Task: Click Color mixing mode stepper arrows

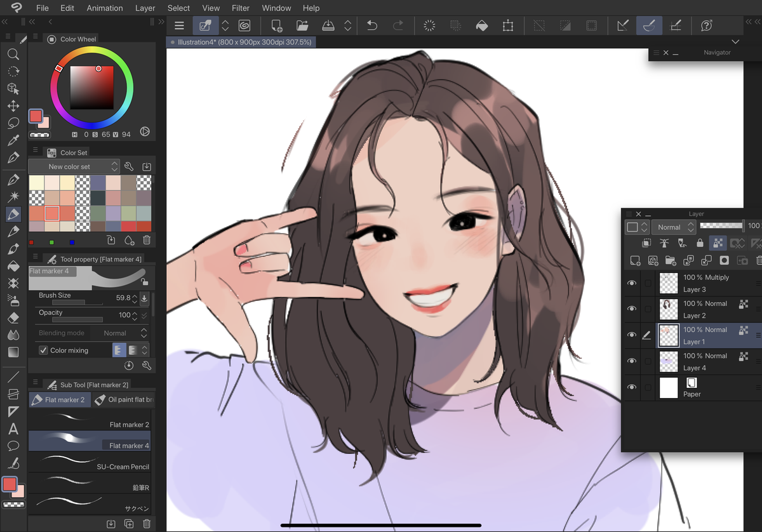Action: click(x=144, y=350)
